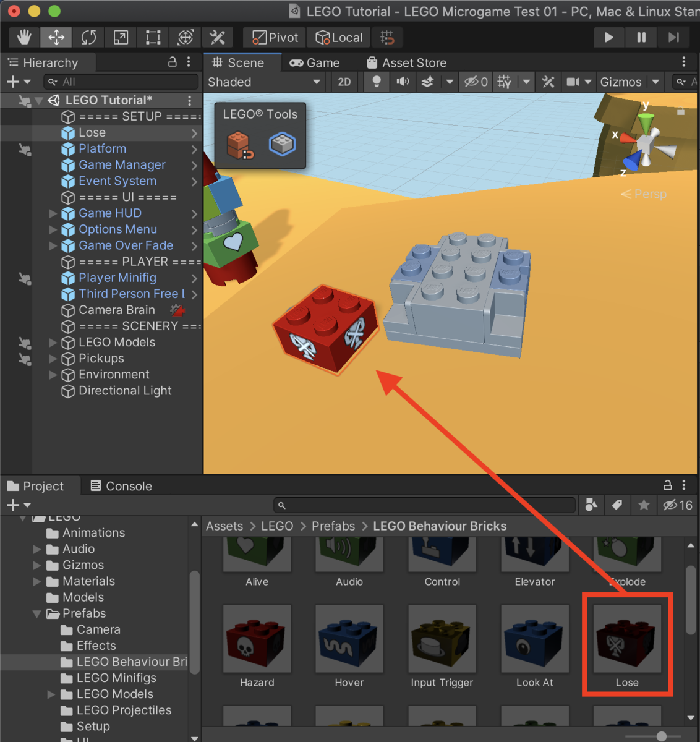Click Prefabs in the breadcrumb path

(333, 526)
